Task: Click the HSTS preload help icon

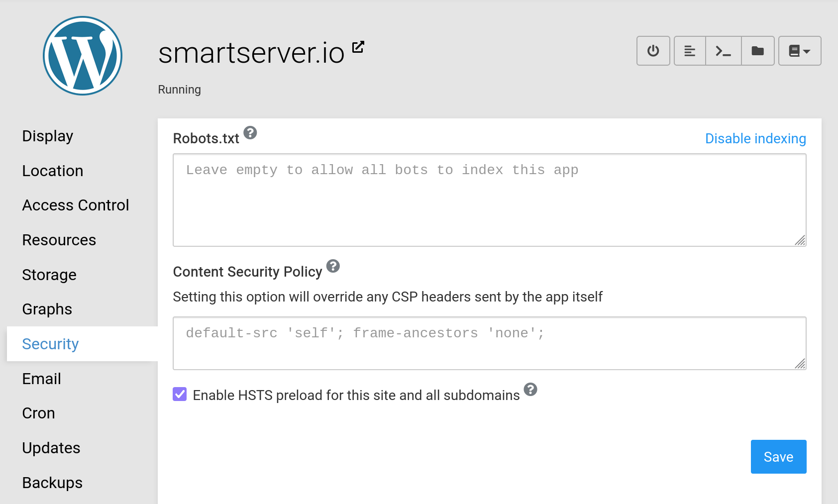Action: coord(530,389)
